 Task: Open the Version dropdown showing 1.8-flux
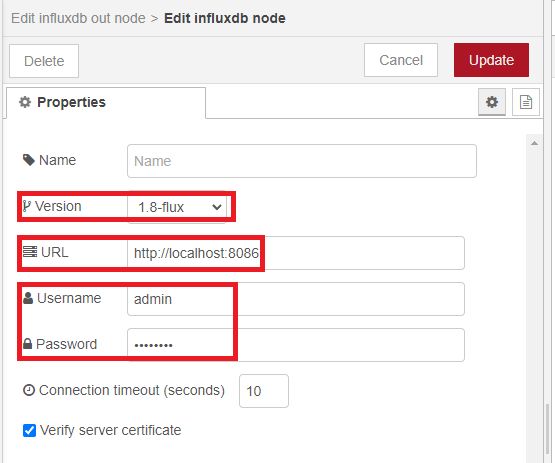pyautogui.click(x=177, y=207)
